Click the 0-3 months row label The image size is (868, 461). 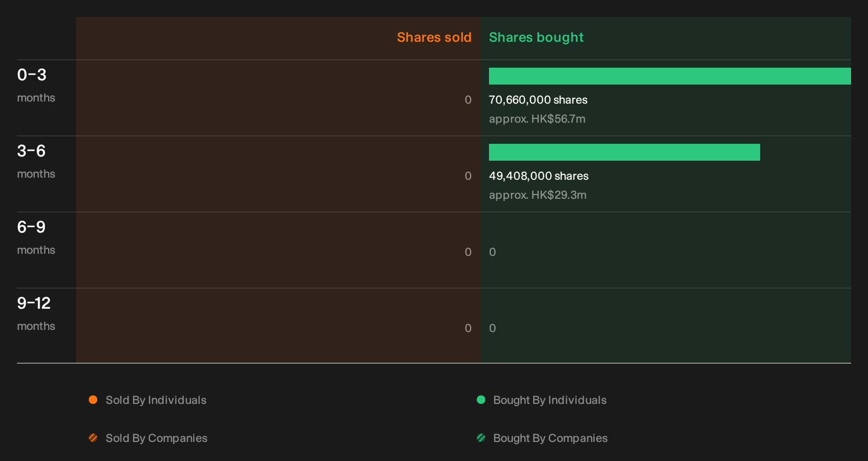point(36,85)
